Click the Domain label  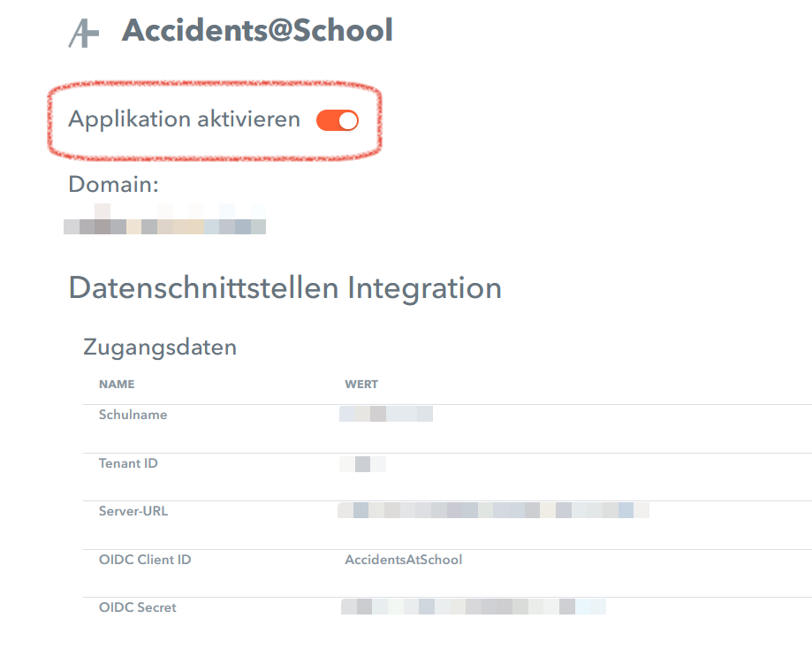113,185
